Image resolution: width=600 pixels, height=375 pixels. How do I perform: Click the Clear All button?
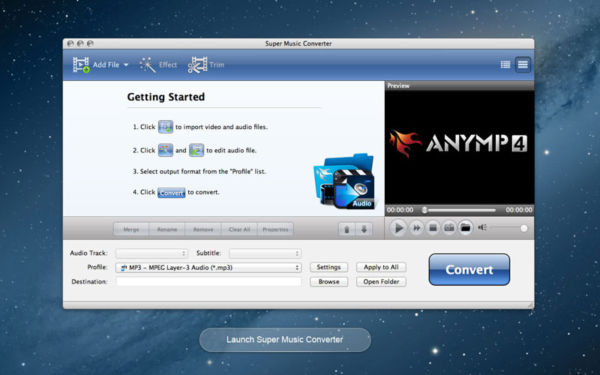[x=239, y=230]
